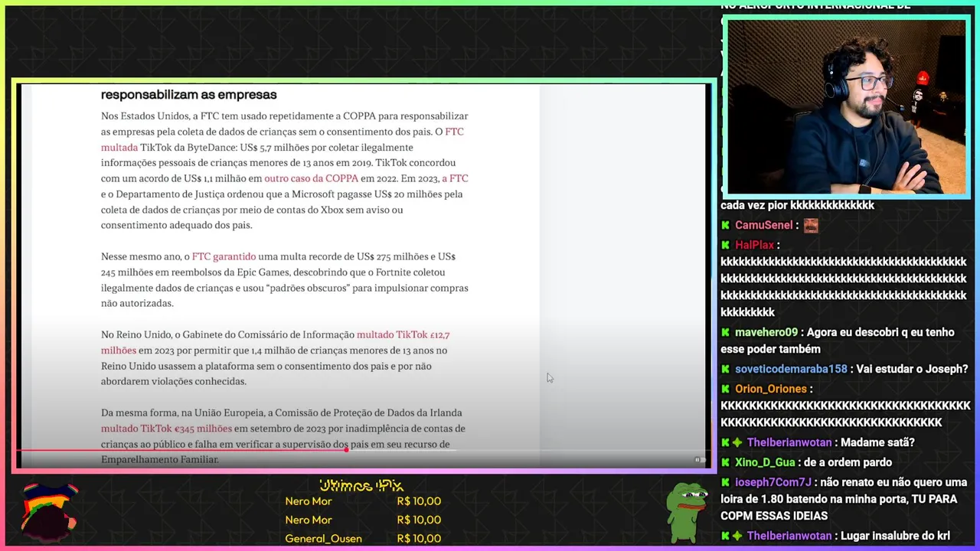Click the sad Pepe frog emote

[x=686, y=511]
